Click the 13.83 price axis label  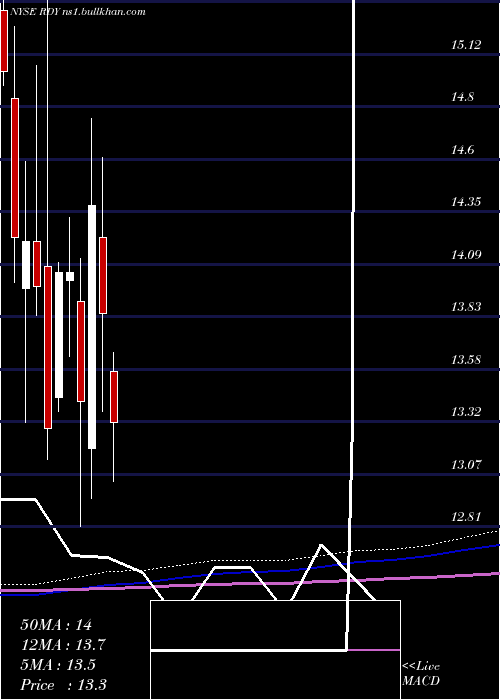pyautogui.click(x=466, y=307)
